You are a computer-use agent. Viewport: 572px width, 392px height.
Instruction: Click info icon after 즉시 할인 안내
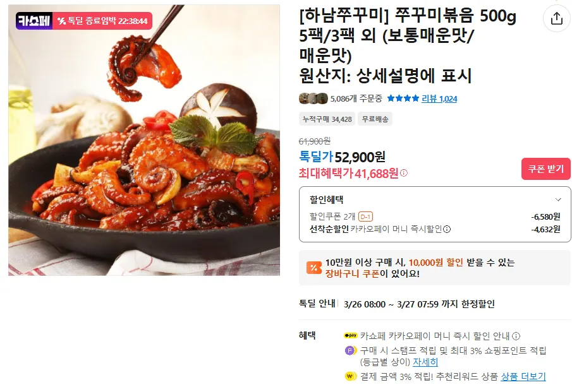click(x=516, y=336)
